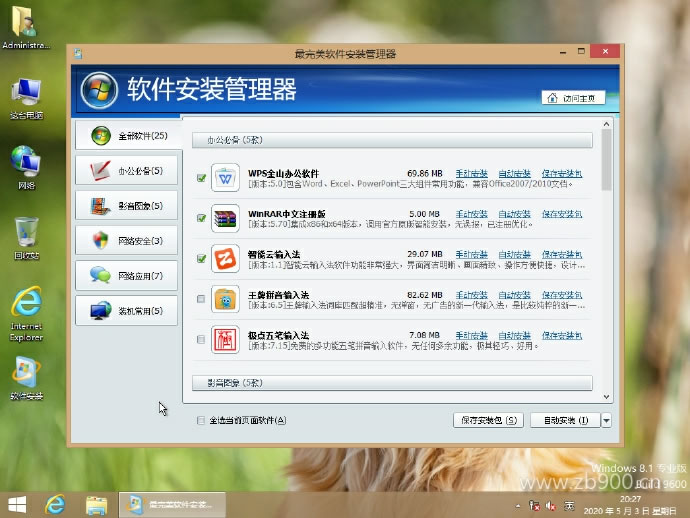The width and height of the screenshot is (690, 518).
Task: Select 办公必备(5) category tab
Action: (126, 171)
